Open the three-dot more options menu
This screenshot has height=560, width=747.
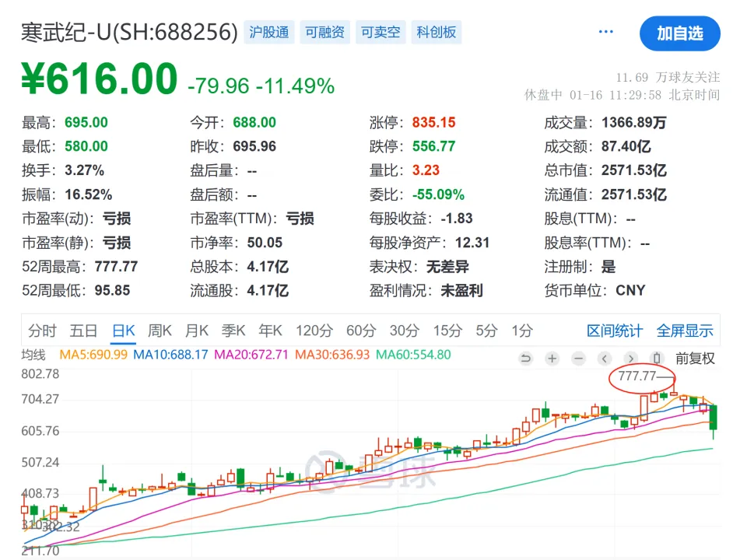click(606, 32)
